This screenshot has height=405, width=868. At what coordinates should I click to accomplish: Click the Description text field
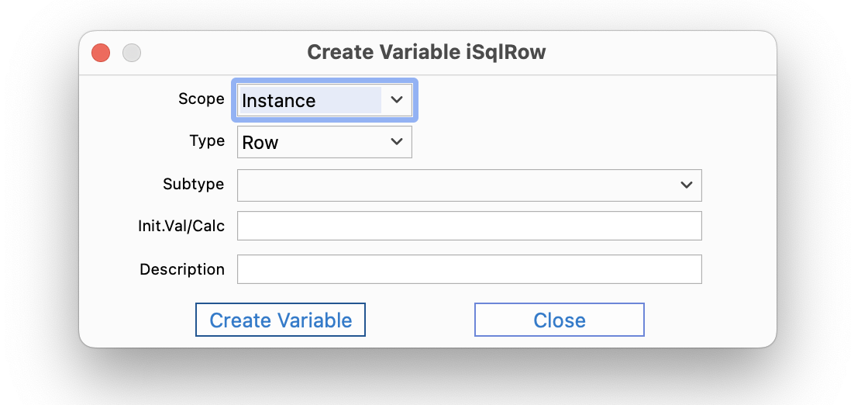(x=470, y=269)
